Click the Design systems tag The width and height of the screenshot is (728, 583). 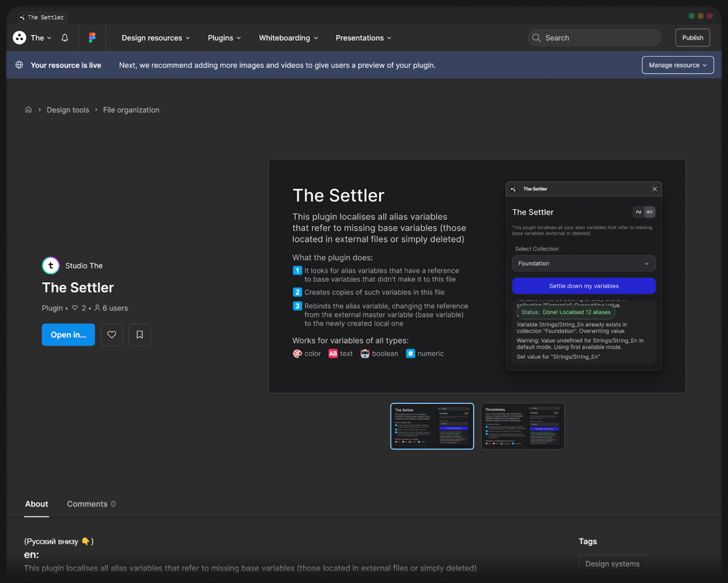(x=612, y=563)
